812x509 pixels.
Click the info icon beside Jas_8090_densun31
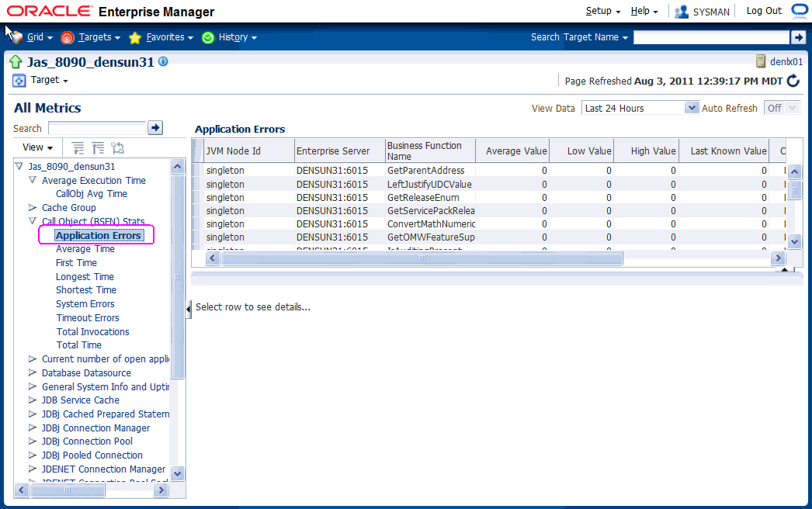tap(163, 61)
